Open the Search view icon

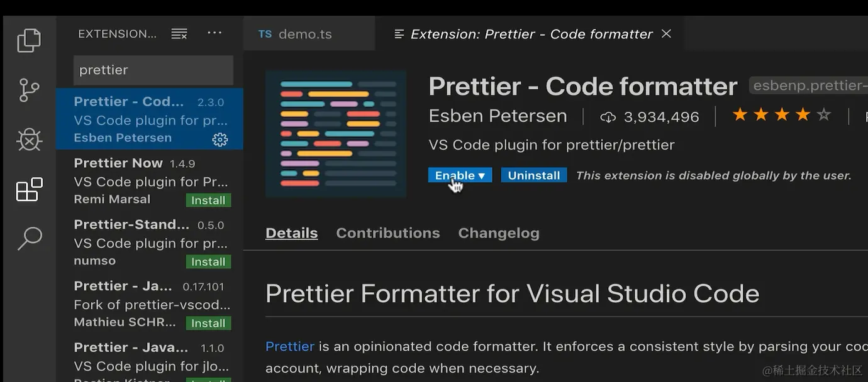tap(29, 239)
